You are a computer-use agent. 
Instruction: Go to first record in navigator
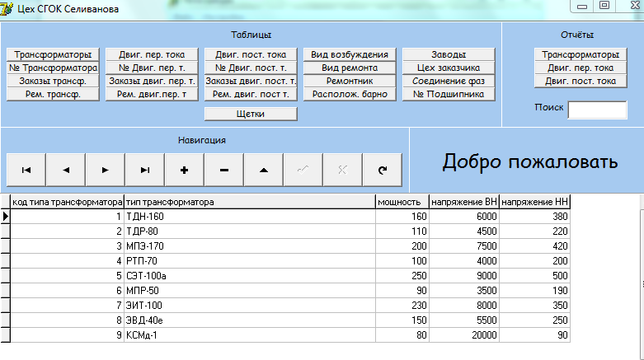click(26, 170)
